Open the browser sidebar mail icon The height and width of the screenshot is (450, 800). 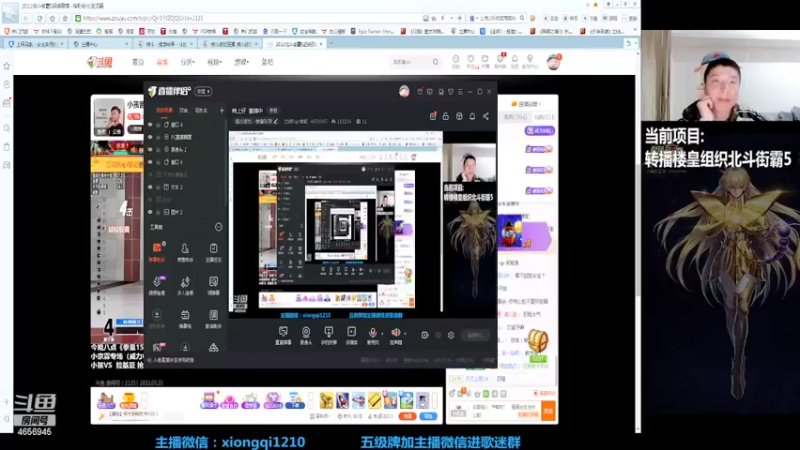click(x=7, y=103)
